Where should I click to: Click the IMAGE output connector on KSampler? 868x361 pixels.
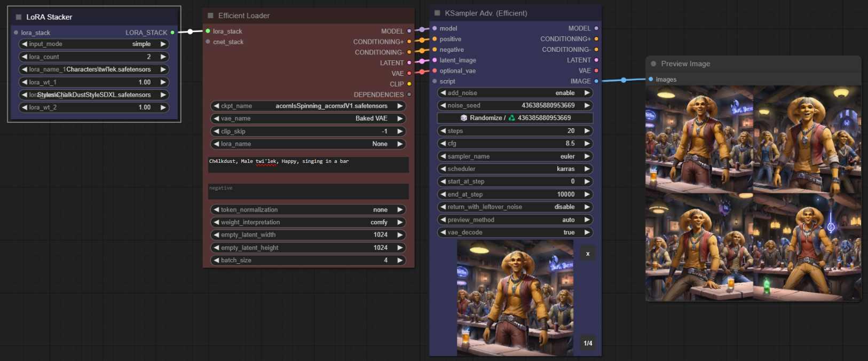[x=596, y=81]
